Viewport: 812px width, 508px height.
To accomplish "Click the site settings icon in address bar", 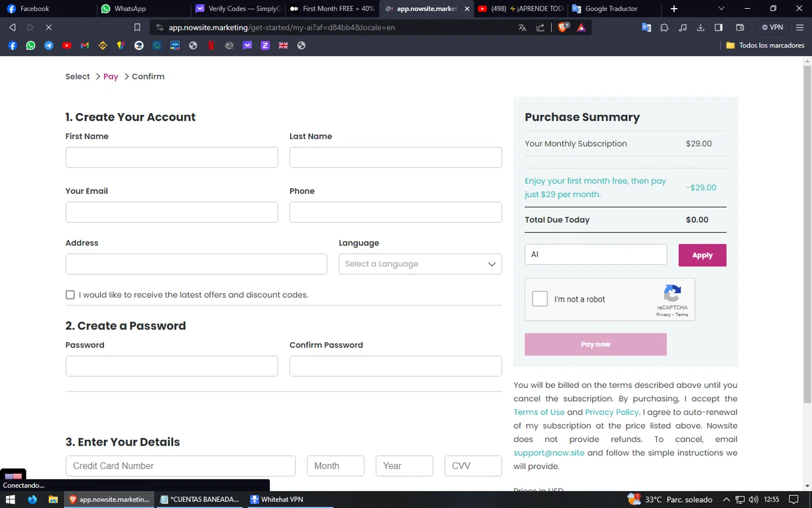I will [x=160, y=27].
